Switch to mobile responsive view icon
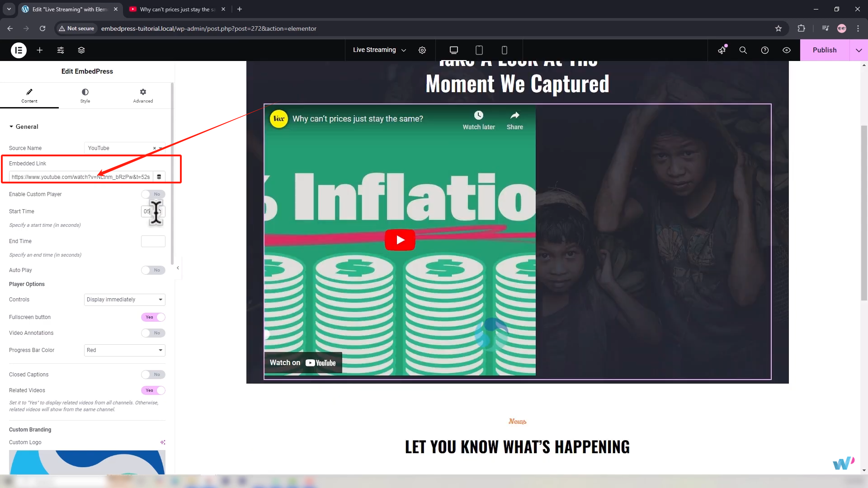Screen dimensions: 868x488 coord(505,50)
